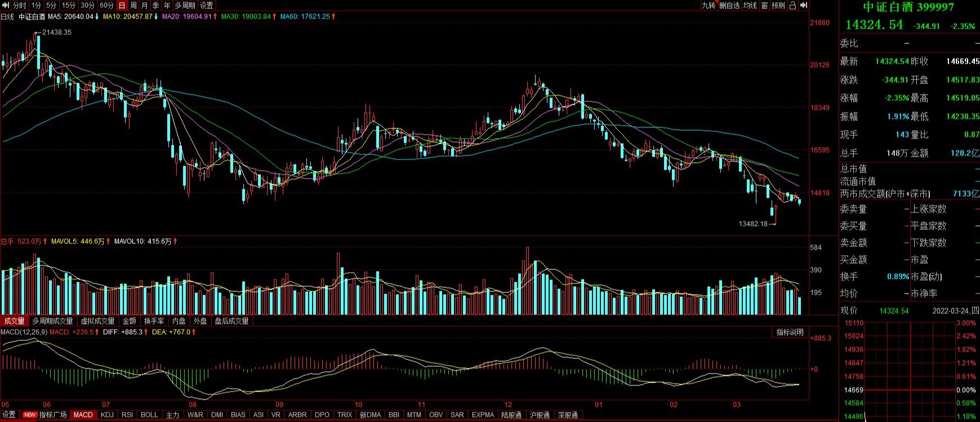Toggle the 均线 moving average display
Image resolution: width=980 pixels, height=422 pixels.
[x=750, y=5]
